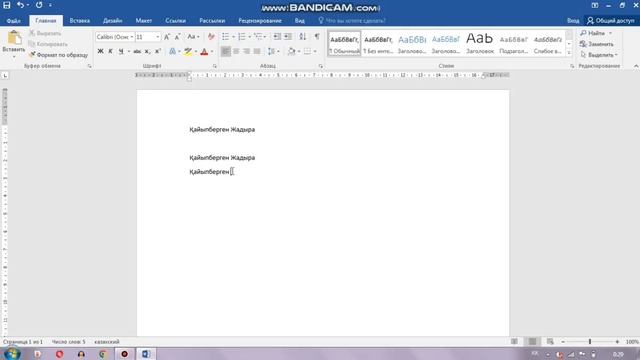The width and height of the screenshot is (640, 360).
Task: Open the font size dropdown showing 11
Action: pos(158,37)
